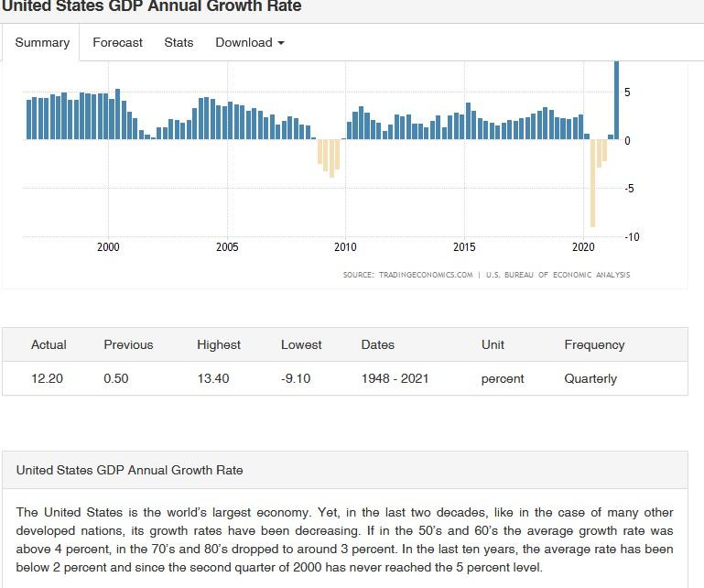Screen dimensions: 704x588
Task: Click the dates value 1948 - 2021
Action: [x=395, y=378]
